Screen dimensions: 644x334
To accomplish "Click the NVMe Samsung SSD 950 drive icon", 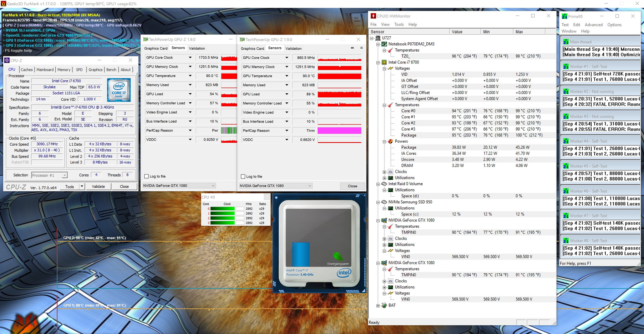I will click(384, 202).
